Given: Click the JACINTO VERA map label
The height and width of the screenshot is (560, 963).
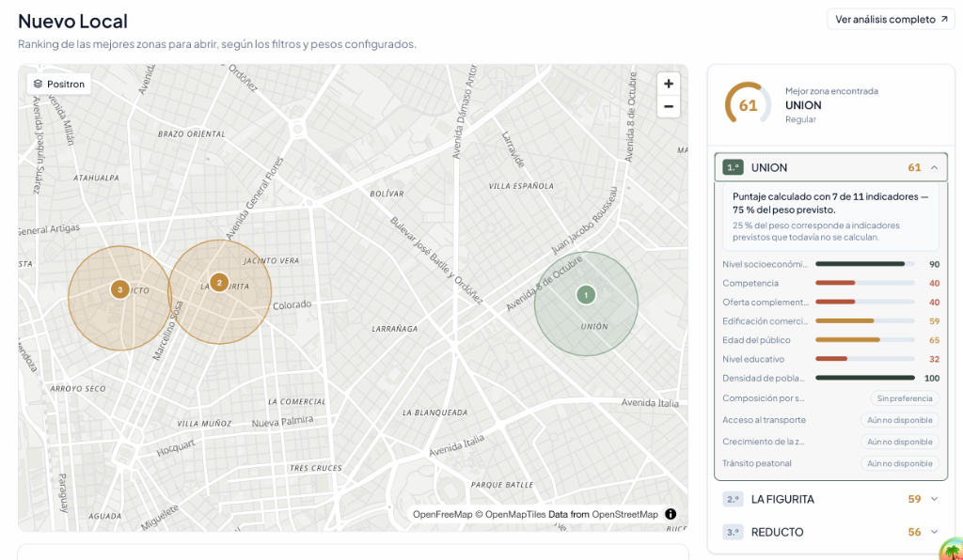Looking at the screenshot, I should pos(272,260).
